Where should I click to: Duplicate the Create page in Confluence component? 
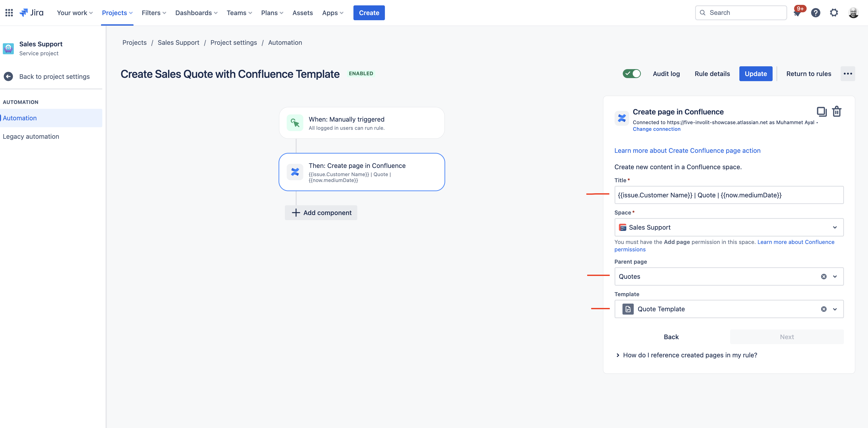pos(821,111)
